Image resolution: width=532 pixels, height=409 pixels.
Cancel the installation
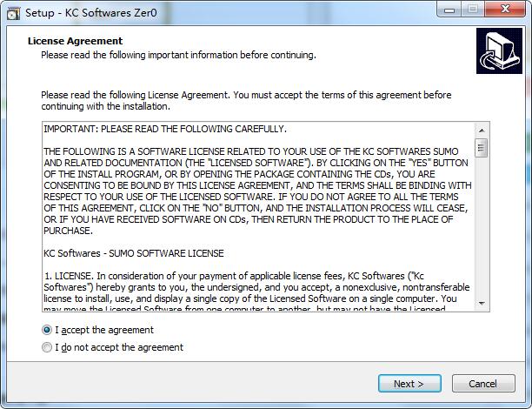(482, 383)
